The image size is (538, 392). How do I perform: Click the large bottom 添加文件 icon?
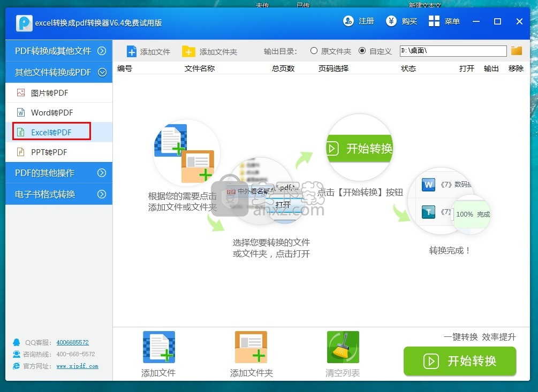point(159,347)
